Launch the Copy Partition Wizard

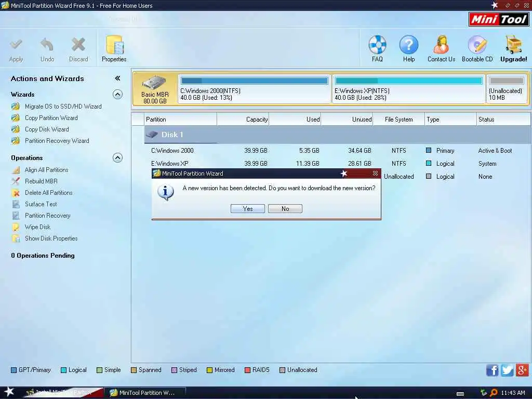(x=51, y=118)
